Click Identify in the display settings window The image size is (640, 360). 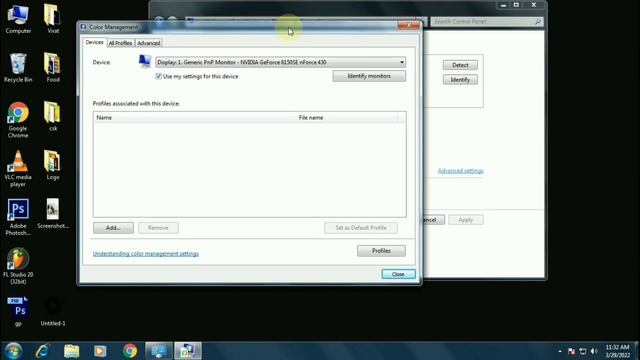[x=460, y=80]
